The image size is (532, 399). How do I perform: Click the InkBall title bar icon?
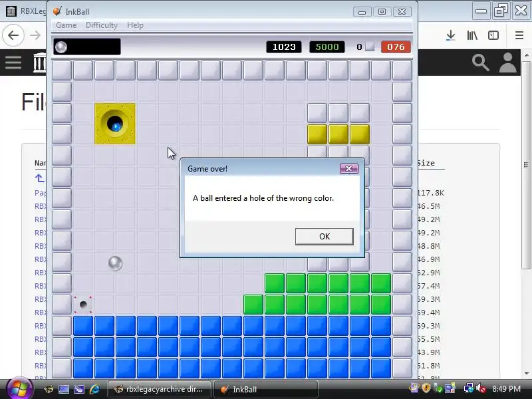[x=57, y=11]
